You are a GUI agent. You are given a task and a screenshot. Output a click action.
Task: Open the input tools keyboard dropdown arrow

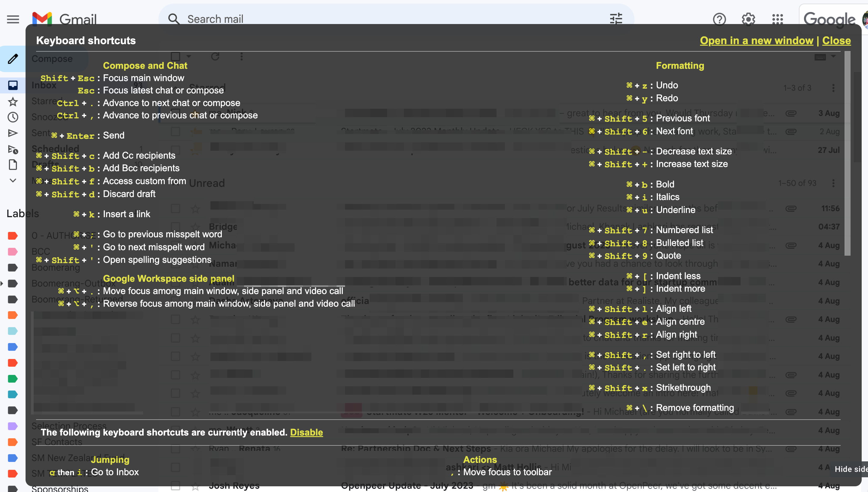pyautogui.click(x=833, y=56)
